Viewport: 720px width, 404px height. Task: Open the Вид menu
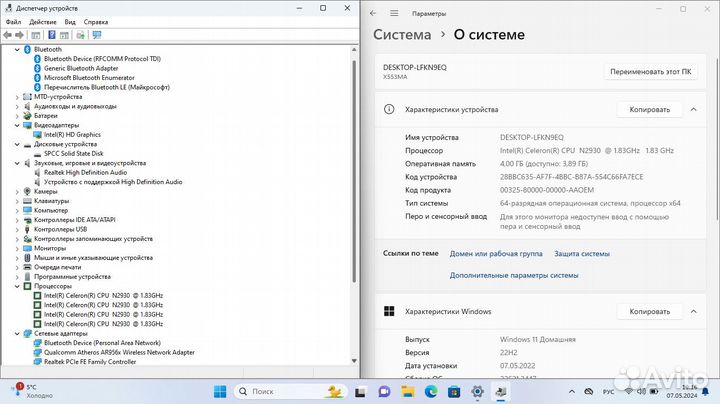click(x=70, y=22)
